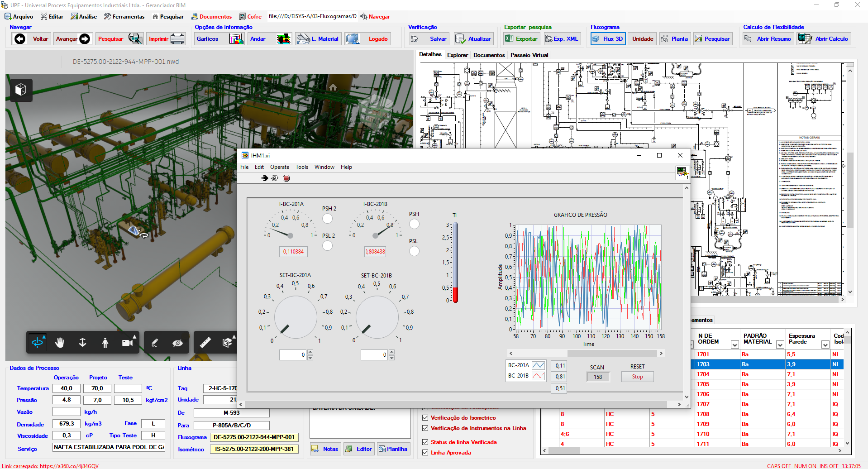Switch to the Explorer tab
This screenshot has height=469, width=868.
(x=458, y=55)
